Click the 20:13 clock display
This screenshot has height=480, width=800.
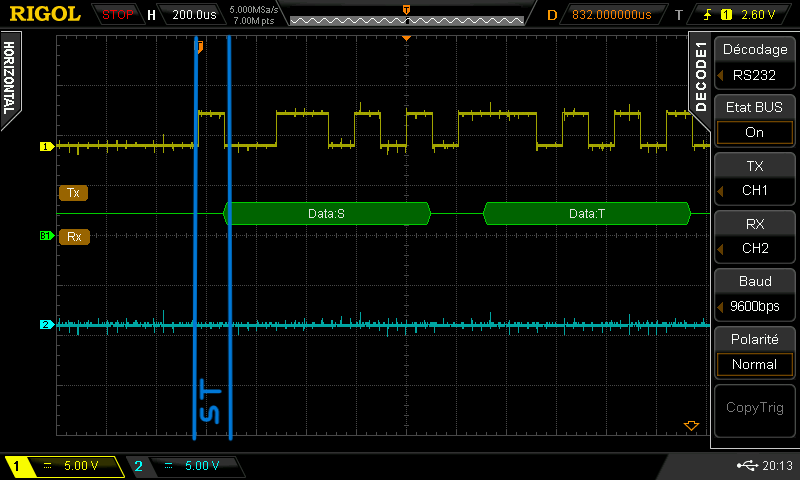click(778, 465)
